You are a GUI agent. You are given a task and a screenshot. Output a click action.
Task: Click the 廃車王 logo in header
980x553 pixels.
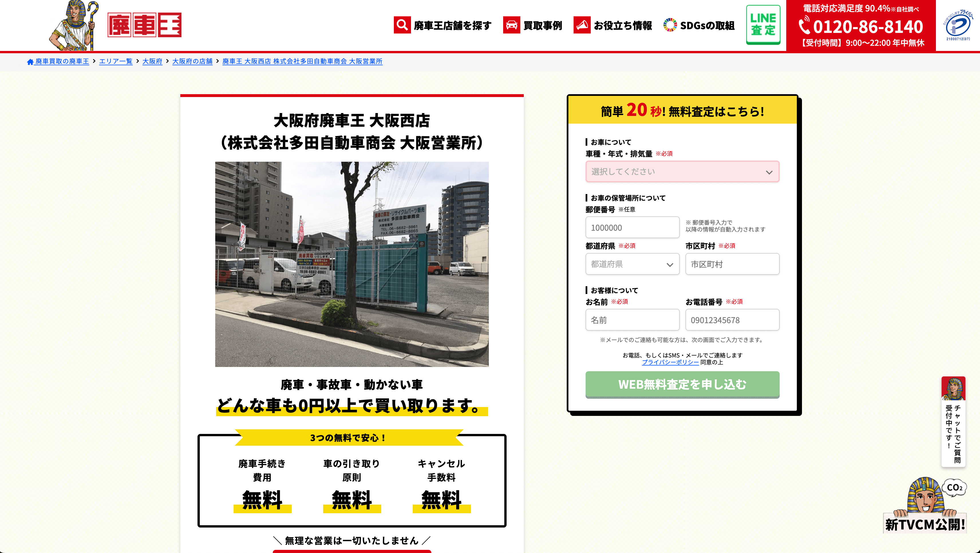point(145,25)
